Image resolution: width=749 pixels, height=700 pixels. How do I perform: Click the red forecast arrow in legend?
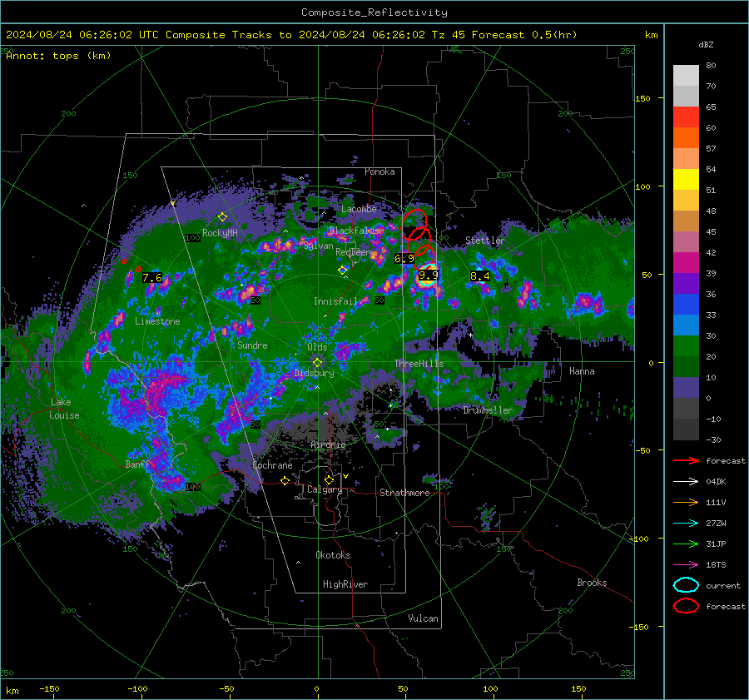click(686, 460)
